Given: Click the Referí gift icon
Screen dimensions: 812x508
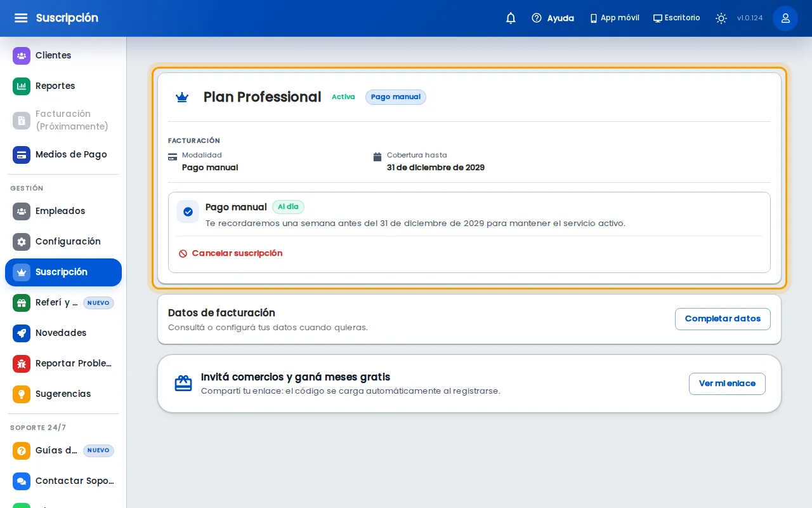Looking at the screenshot, I should [x=22, y=302].
